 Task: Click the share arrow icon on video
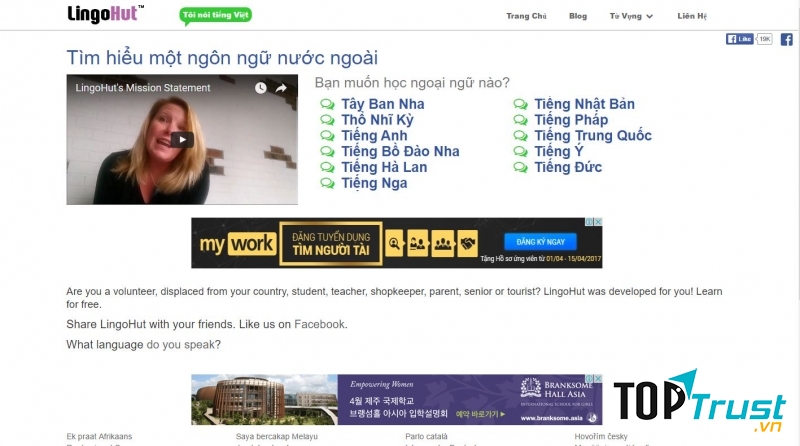(x=281, y=88)
